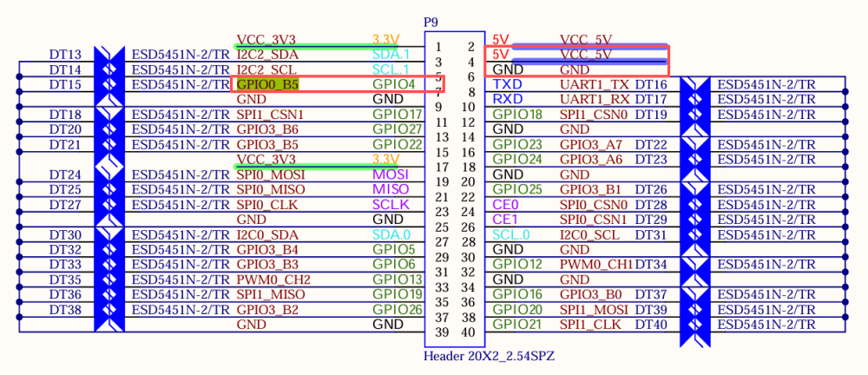
Task: Select the SPI1_CSN1 net label
Action: coord(271,115)
